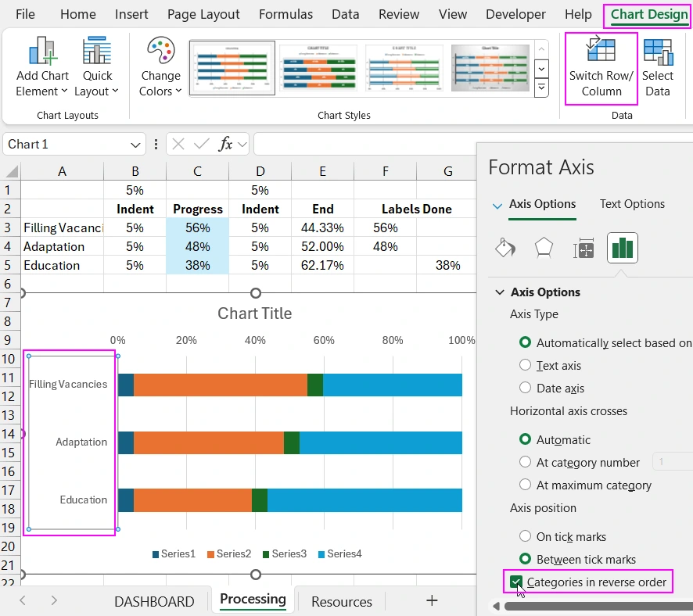Switch to the DASHBOARD sheet
This screenshot has width=693, height=616.
(x=153, y=601)
